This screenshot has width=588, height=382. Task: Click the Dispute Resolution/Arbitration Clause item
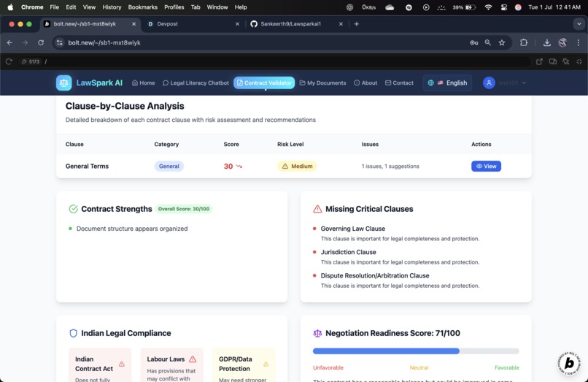point(375,275)
